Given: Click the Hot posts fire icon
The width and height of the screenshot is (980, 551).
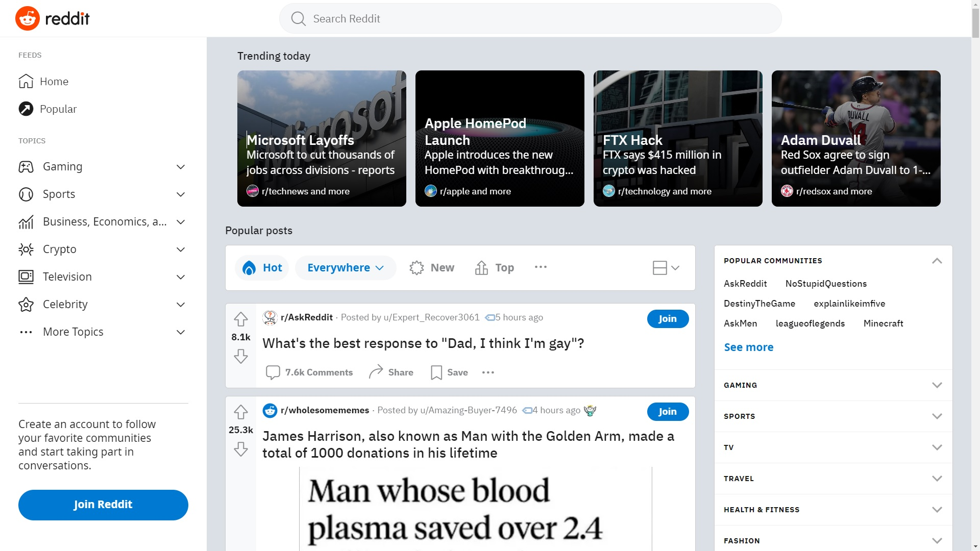Looking at the screenshot, I should tap(250, 268).
